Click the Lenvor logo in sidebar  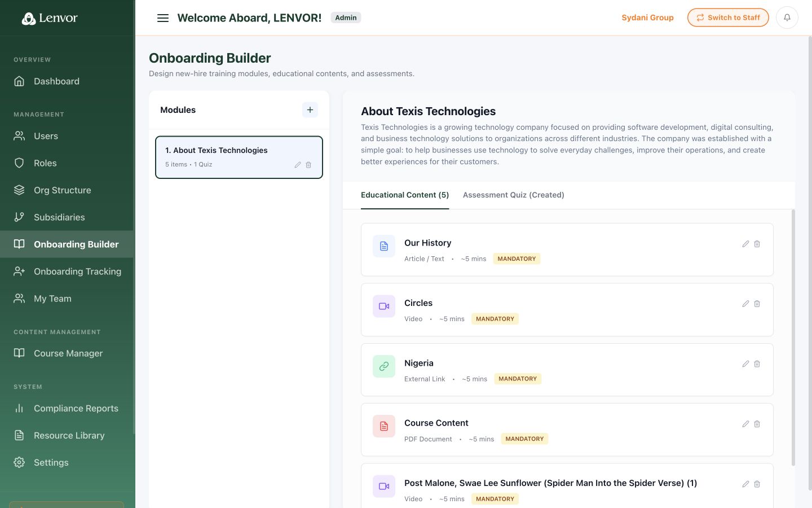pyautogui.click(x=50, y=18)
